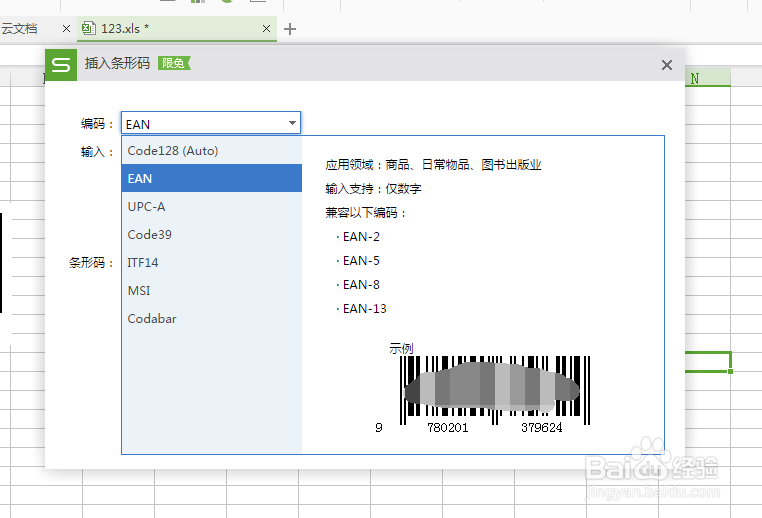Add a new document tab with plus button
This screenshot has height=518, width=762.
coord(290,29)
